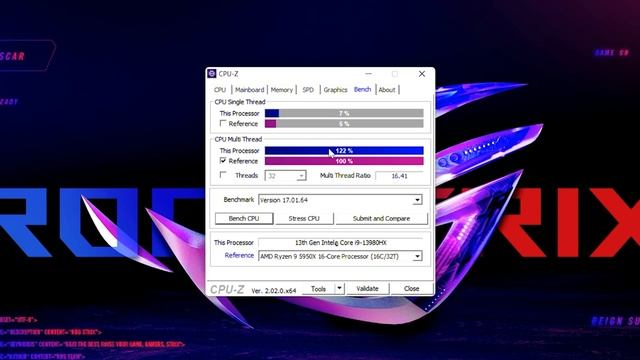The width and height of the screenshot is (640, 360).
Task: Click the Ver. 2.02.0.x64 text
Action: (273, 291)
